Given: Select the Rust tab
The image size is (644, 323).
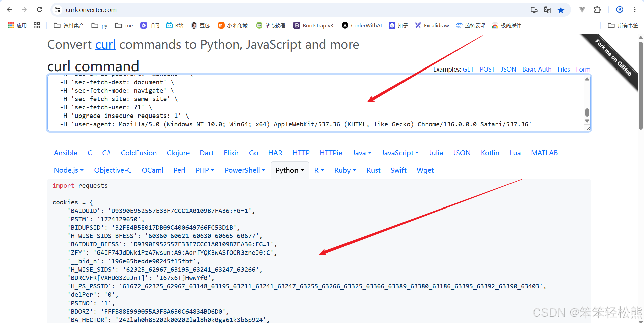Looking at the screenshot, I should point(374,170).
